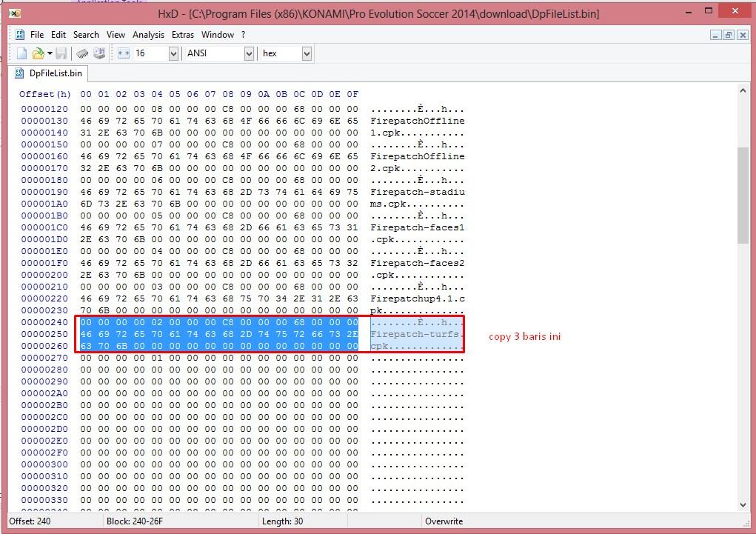Click the scroll down arrow of editor
Viewport: 756px width, 534px height.
[x=743, y=505]
